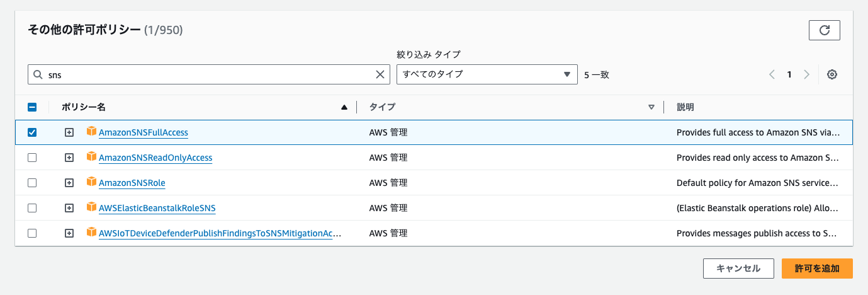
Task: Click the AWSIoTDeviceDefender policy cube icon
Action: point(91,233)
